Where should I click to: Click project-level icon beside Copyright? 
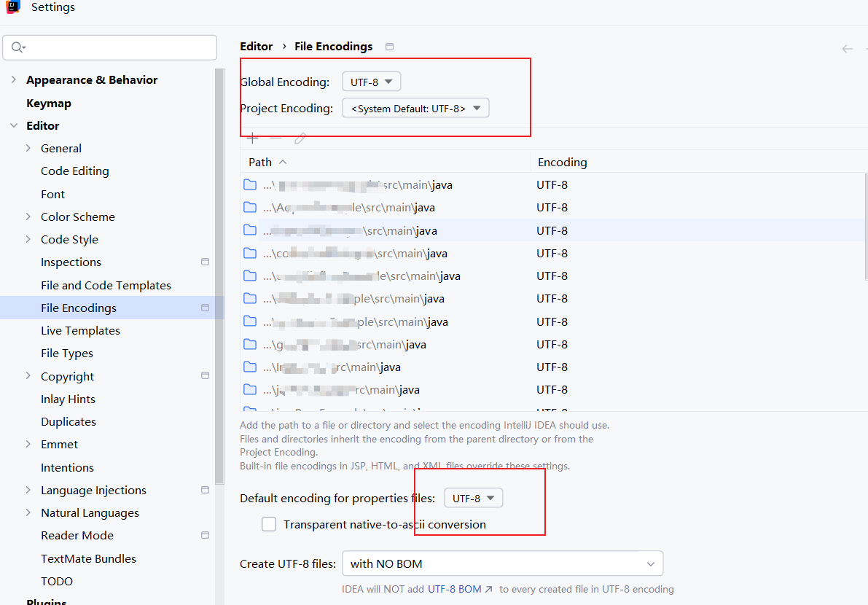[205, 376]
